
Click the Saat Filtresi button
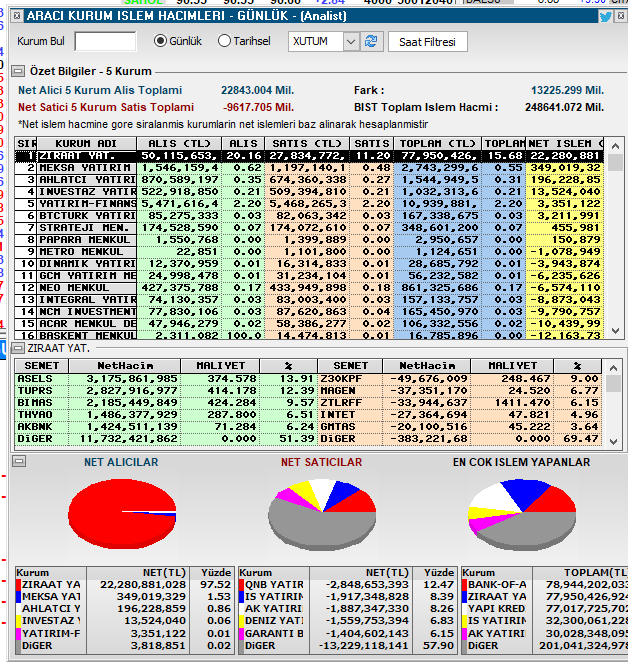point(427,42)
